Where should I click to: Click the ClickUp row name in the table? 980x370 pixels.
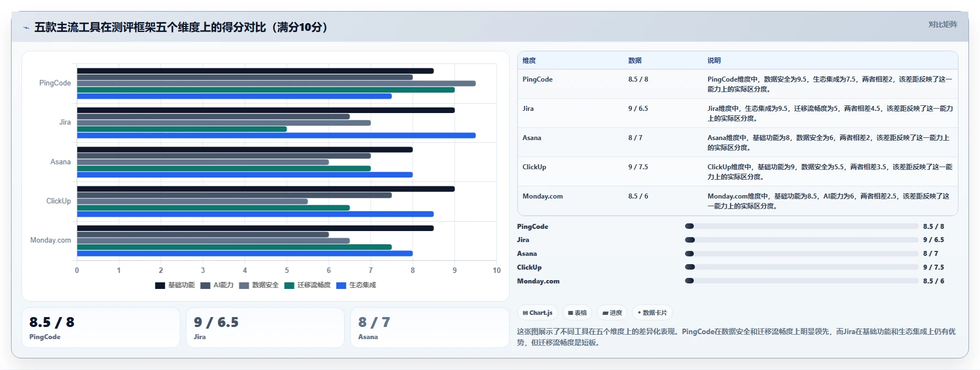click(534, 167)
